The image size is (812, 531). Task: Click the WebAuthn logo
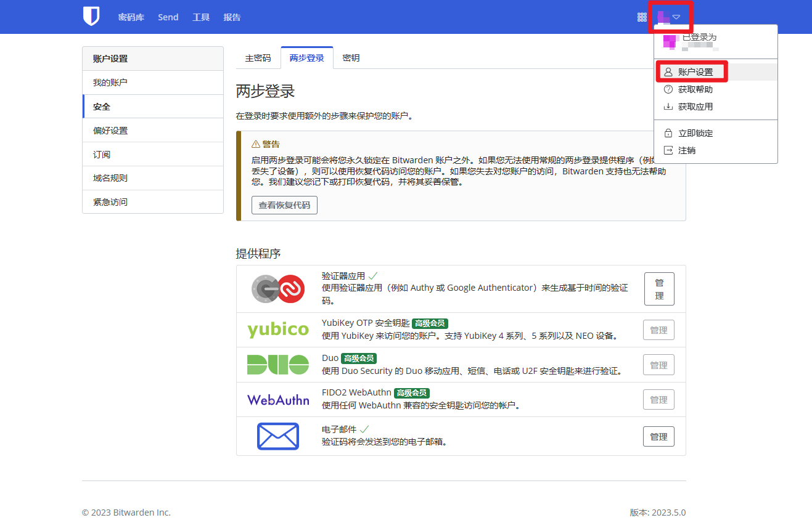pos(278,400)
